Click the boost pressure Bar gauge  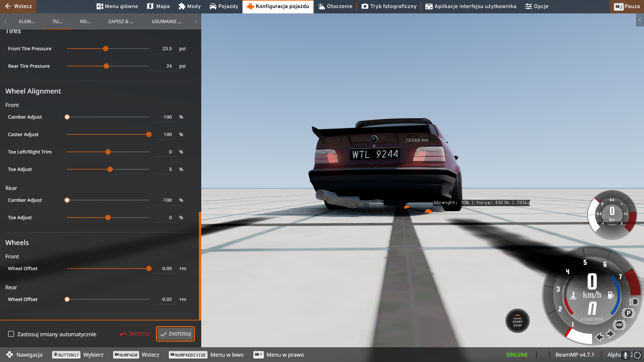pos(612,215)
